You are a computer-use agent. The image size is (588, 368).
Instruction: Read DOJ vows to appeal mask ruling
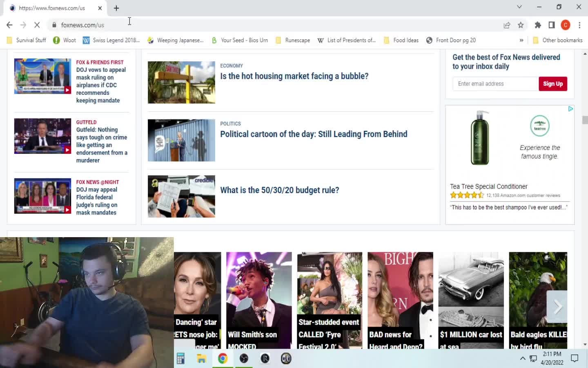point(101,85)
